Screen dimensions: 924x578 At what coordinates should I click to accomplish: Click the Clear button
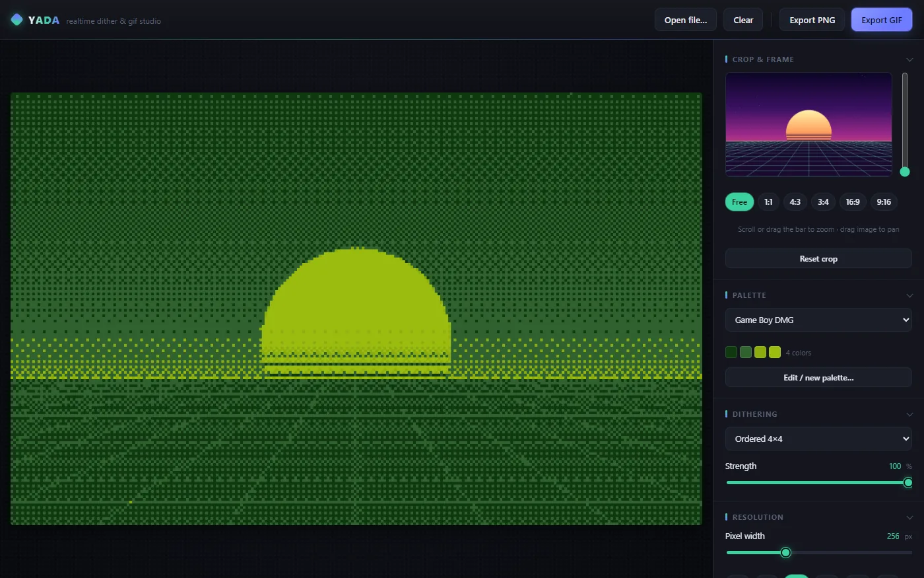coord(743,20)
